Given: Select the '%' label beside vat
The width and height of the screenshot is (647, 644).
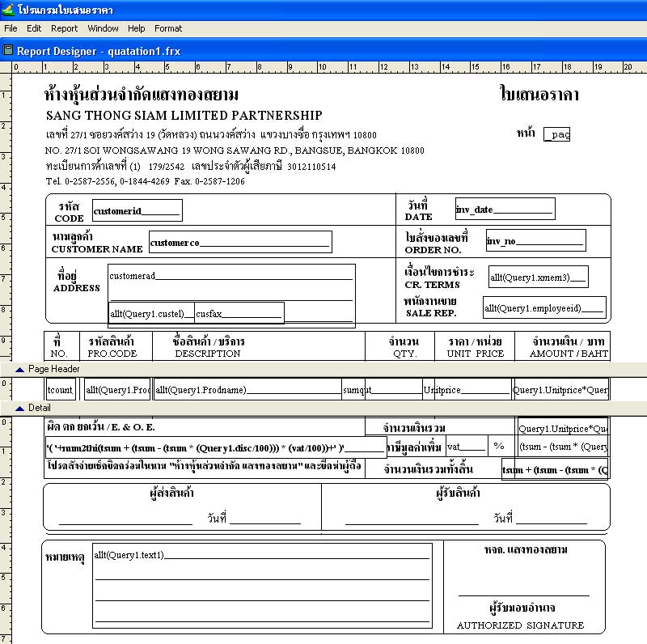Looking at the screenshot, I should [499, 446].
